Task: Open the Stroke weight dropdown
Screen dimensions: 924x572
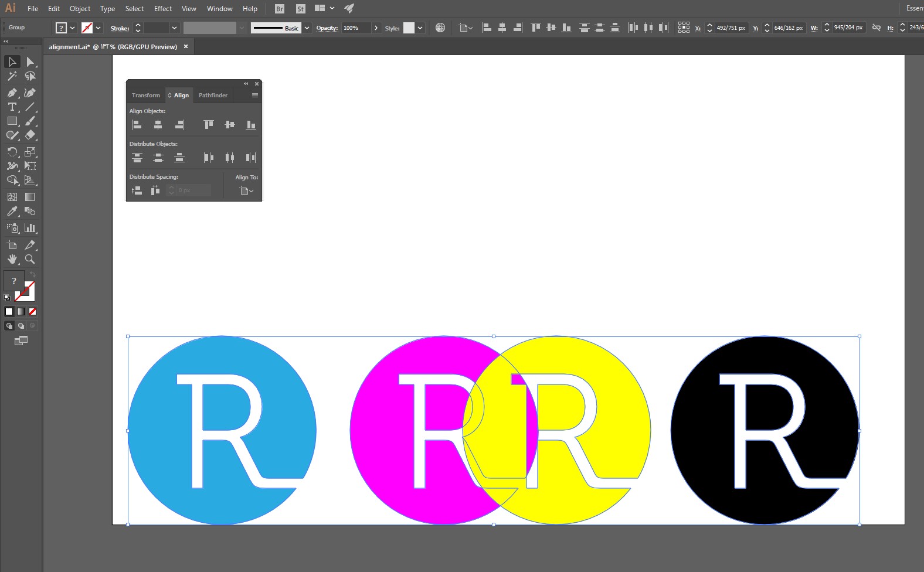Action: [174, 28]
